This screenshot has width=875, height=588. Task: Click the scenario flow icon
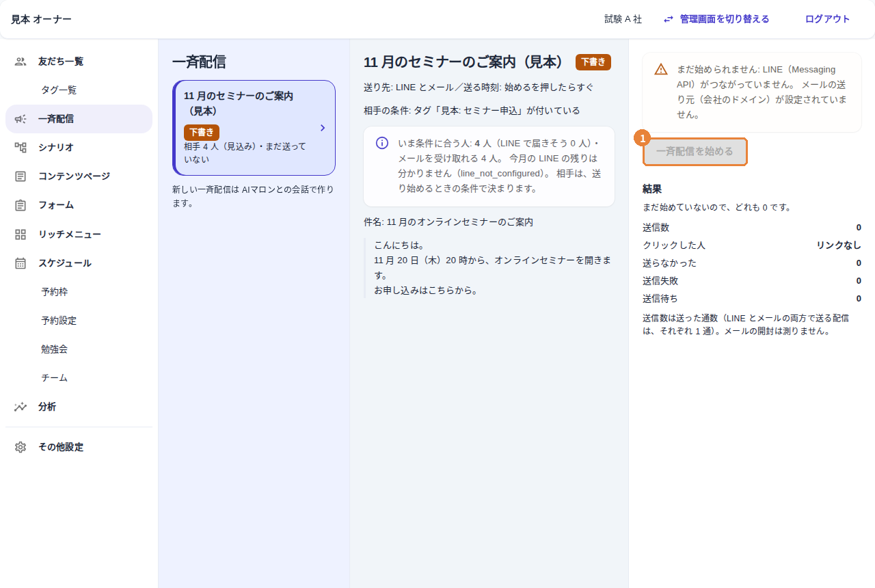point(21,148)
